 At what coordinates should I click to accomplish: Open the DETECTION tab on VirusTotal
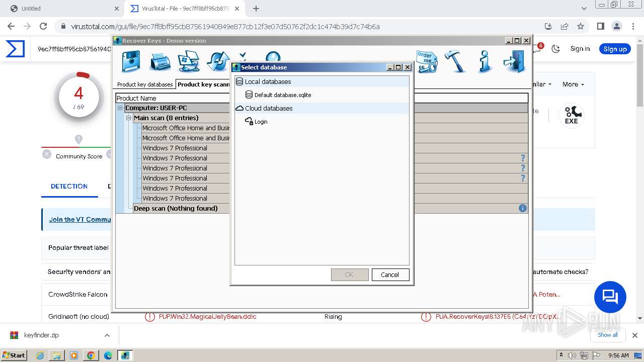[69, 186]
